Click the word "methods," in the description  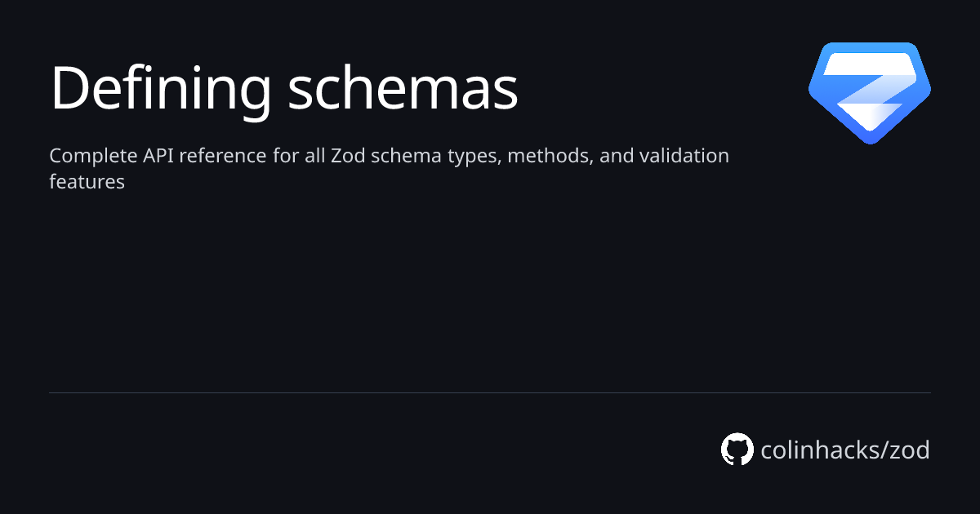click(550, 156)
